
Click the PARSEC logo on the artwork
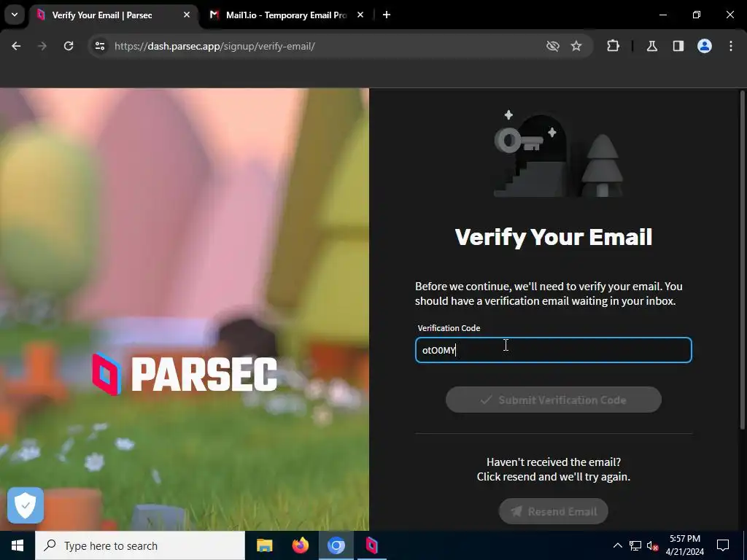(185, 375)
